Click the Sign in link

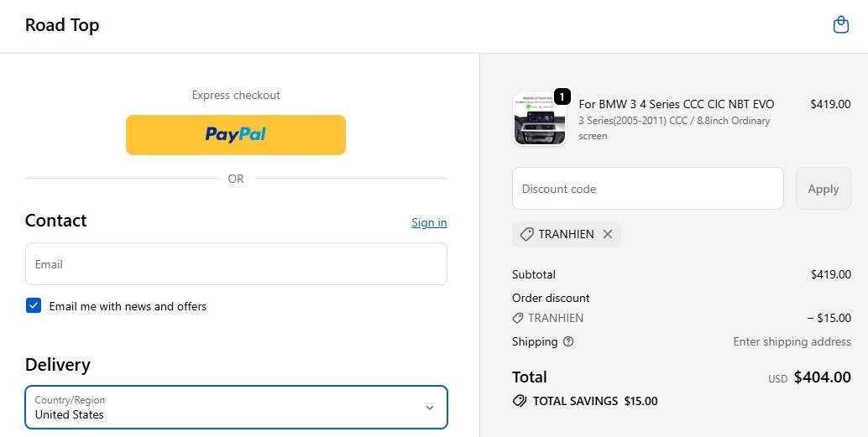tap(429, 222)
